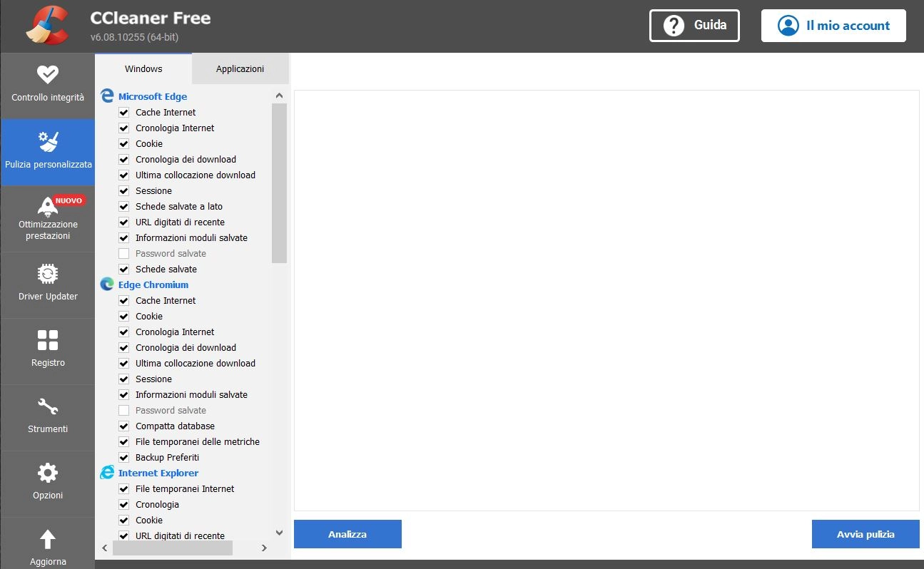Switch to the Applicazioni tab
924x569 pixels.
[x=240, y=69]
